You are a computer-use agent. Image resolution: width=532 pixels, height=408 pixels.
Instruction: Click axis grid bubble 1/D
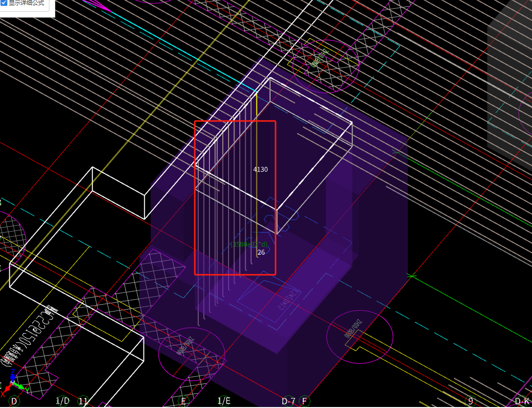(x=63, y=401)
